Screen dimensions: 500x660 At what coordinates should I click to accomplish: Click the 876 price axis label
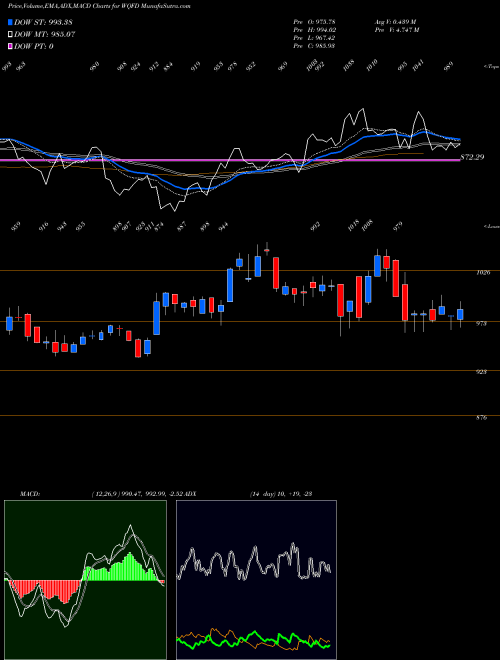tap(481, 418)
